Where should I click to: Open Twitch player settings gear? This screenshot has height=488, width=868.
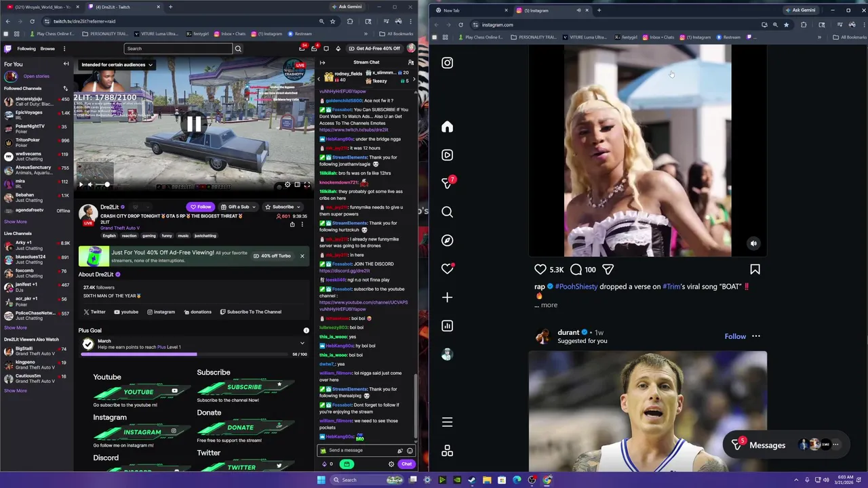[288, 184]
